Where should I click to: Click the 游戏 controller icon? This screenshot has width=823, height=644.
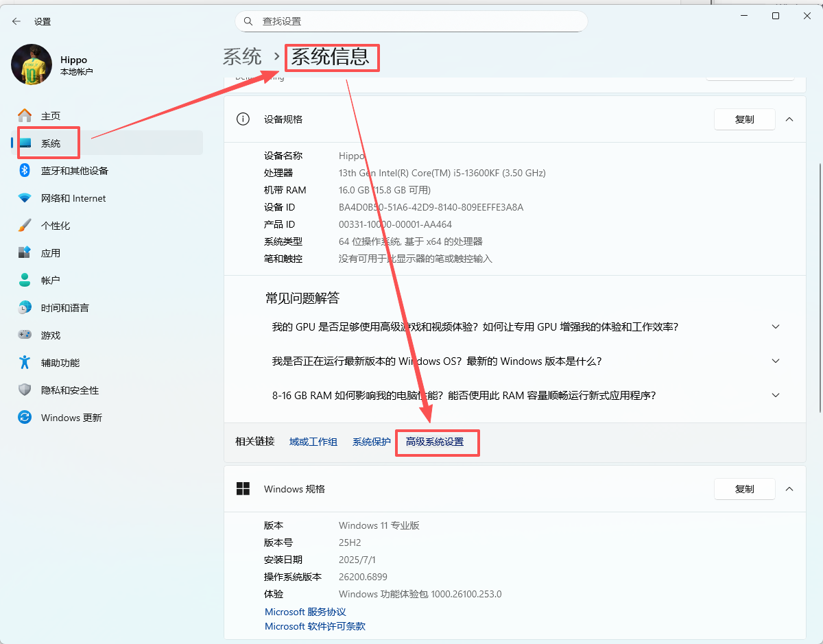pos(25,335)
